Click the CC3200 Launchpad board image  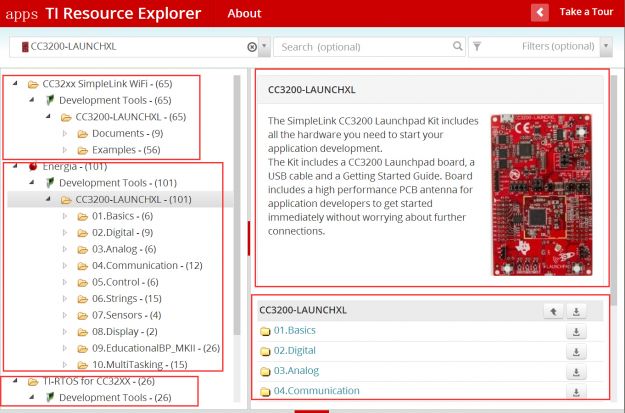pyautogui.click(x=542, y=195)
